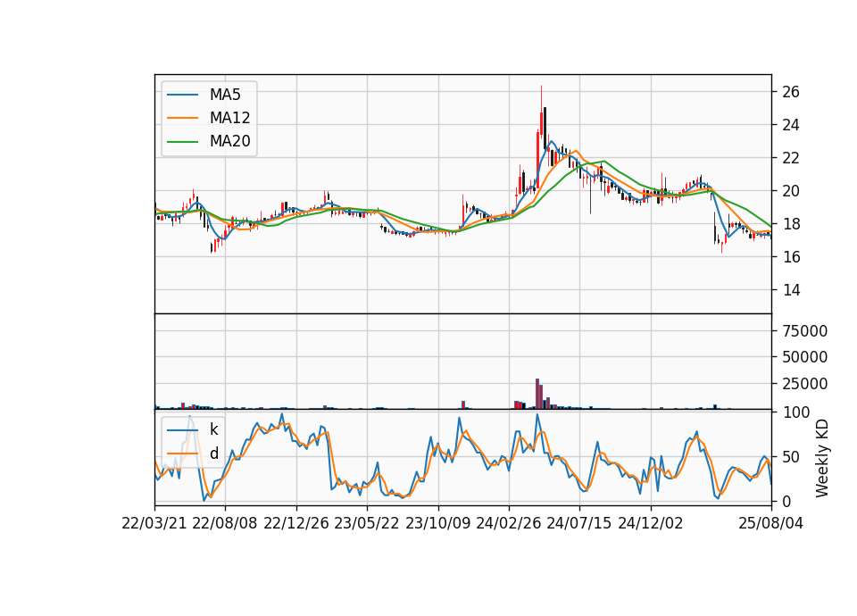Click the green MA20 legend line sample
Screen dimensions: 857x616
point(182,142)
